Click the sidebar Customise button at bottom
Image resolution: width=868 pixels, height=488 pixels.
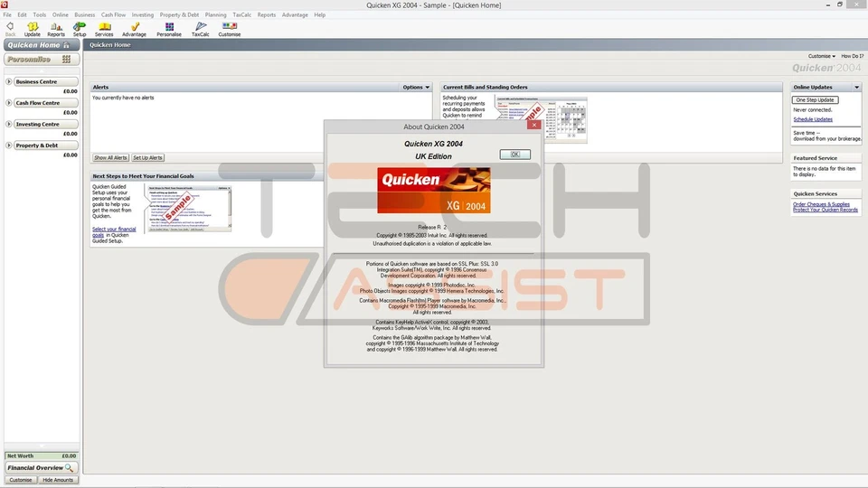[x=21, y=480]
